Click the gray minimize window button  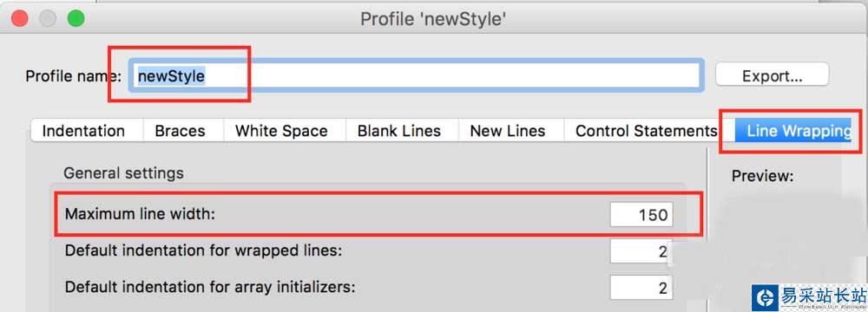(48, 18)
